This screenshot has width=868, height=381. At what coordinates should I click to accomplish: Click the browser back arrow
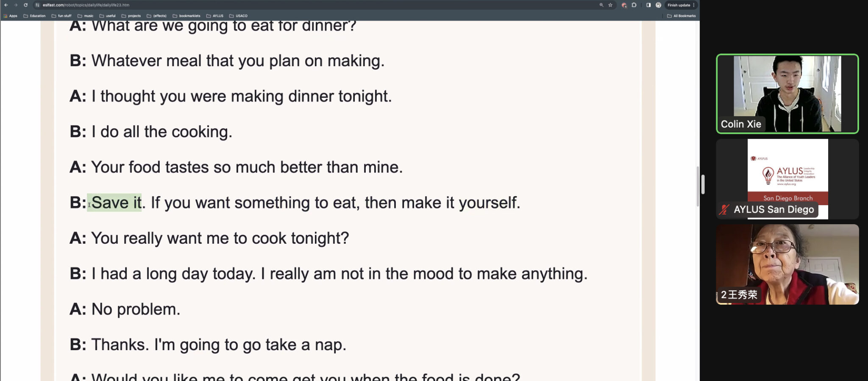point(6,5)
